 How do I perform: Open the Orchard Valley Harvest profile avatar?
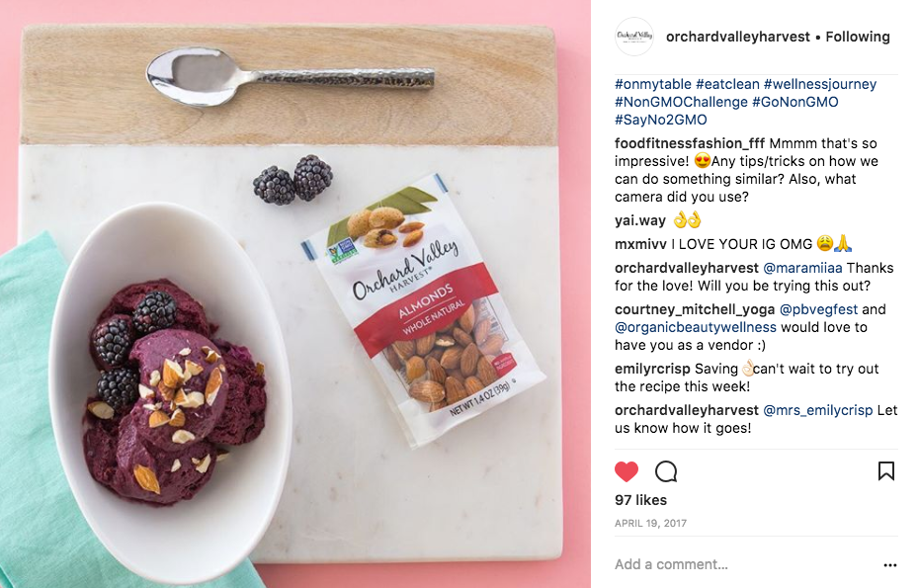pos(634,37)
